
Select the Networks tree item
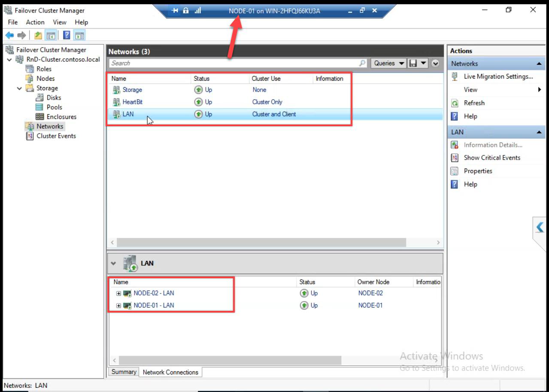[50, 126]
